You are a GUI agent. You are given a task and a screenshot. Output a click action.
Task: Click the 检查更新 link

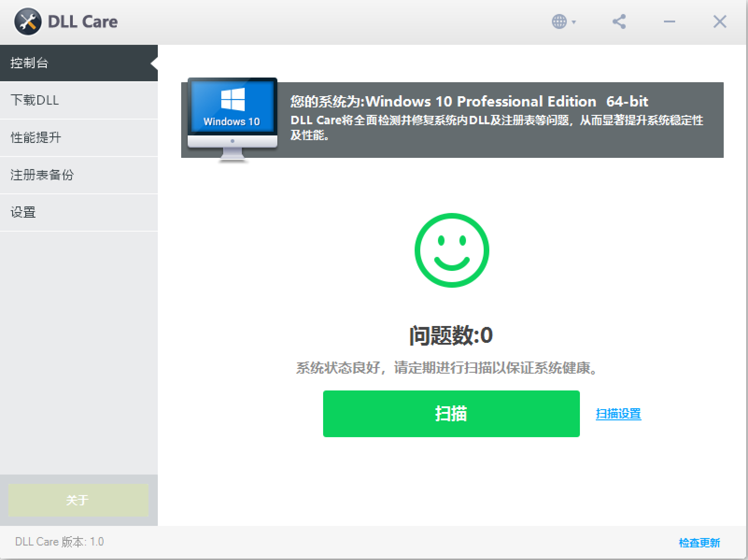tap(699, 542)
